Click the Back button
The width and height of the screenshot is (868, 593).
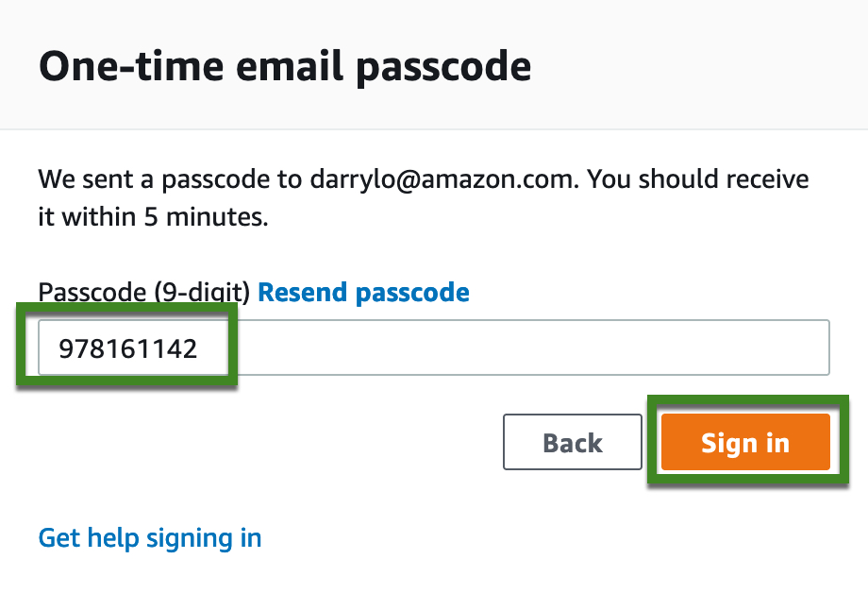click(573, 442)
